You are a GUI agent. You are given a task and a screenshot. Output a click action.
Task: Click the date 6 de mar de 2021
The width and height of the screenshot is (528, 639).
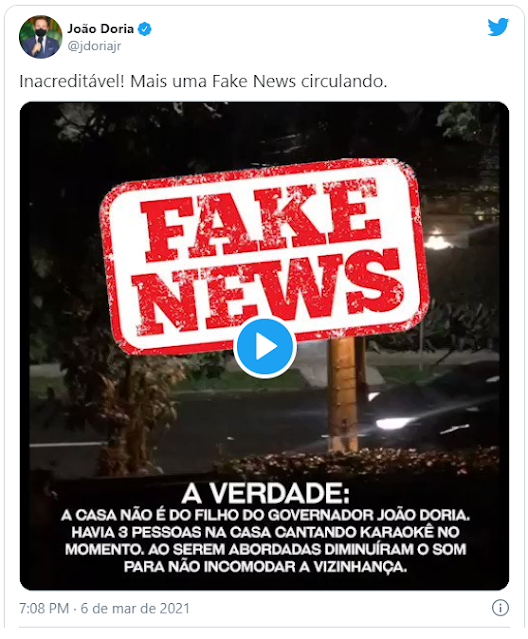point(135,608)
